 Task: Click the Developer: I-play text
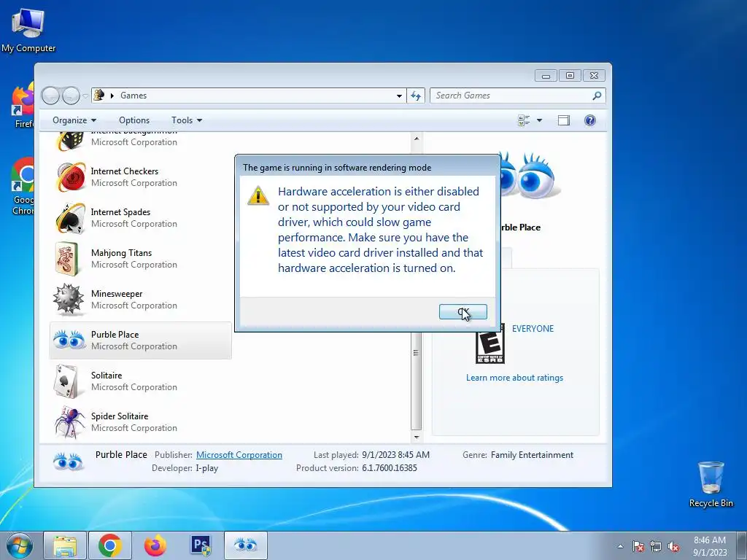185,468
